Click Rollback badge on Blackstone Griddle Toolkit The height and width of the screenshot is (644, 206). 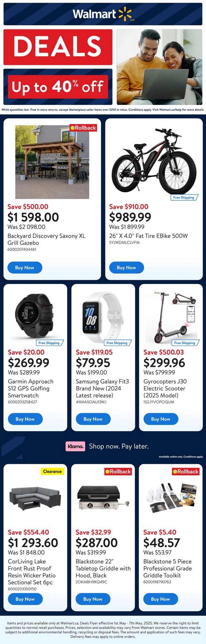coord(186,471)
